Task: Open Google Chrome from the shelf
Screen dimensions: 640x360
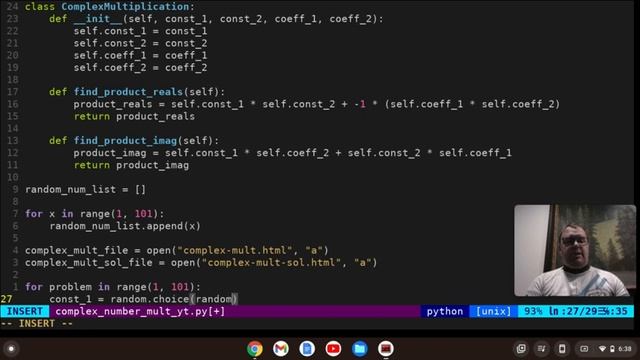Action: pyautogui.click(x=255, y=349)
